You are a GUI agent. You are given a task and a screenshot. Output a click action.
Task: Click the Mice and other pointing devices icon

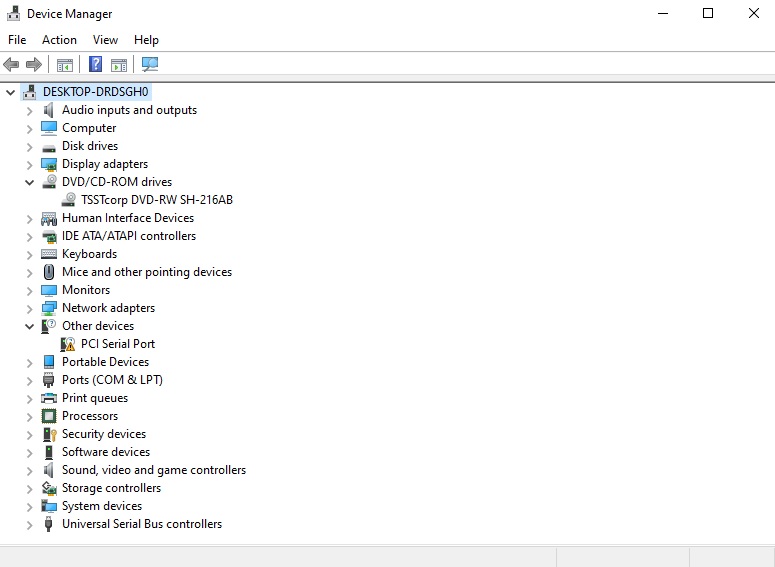pos(48,272)
